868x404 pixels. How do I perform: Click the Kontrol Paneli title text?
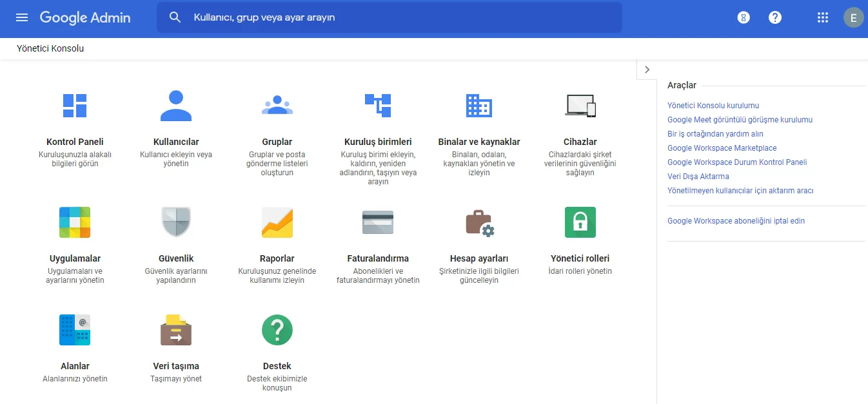75,142
